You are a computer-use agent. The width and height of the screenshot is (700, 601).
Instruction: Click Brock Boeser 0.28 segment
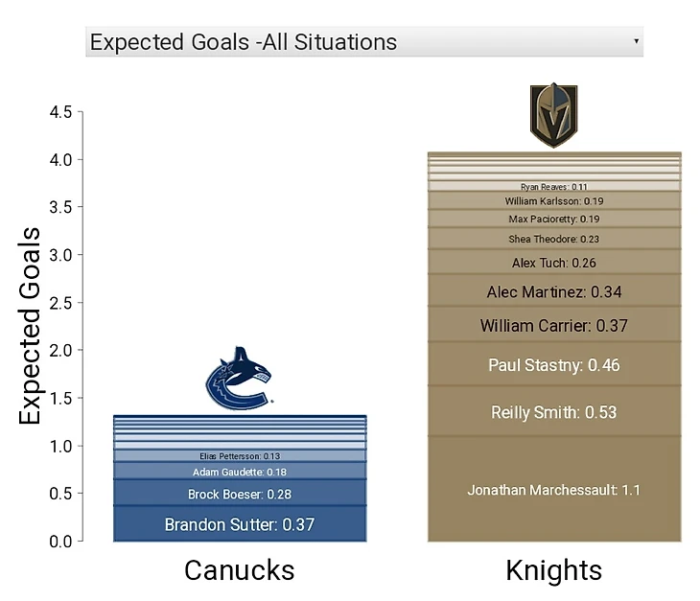[x=239, y=494]
